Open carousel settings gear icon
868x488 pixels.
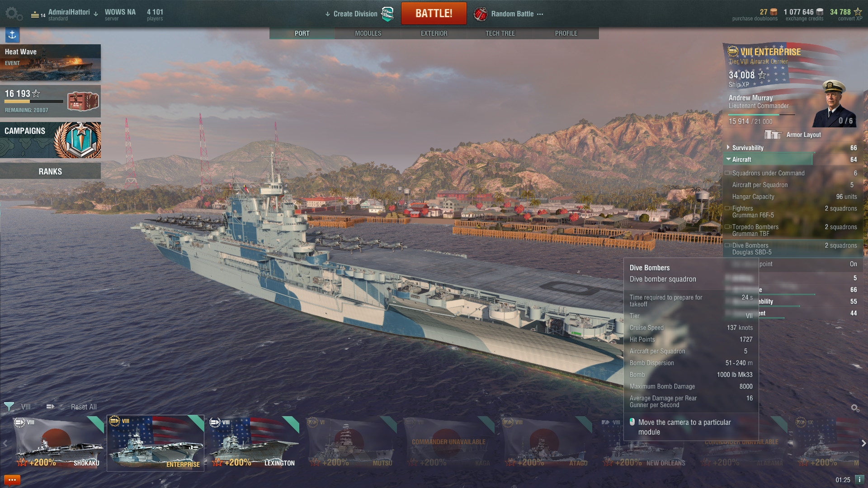[855, 408]
